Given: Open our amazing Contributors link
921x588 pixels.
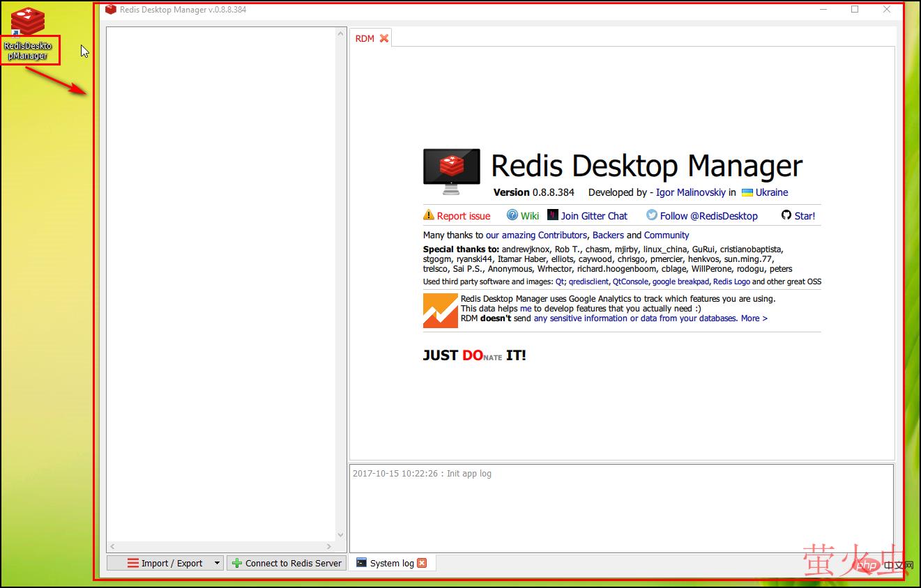Looking at the screenshot, I should 537,235.
